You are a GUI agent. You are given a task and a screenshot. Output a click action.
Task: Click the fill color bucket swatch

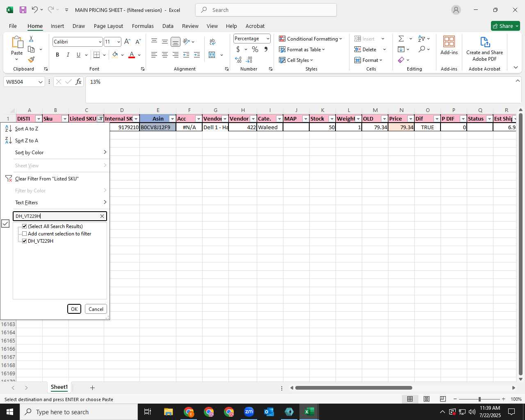tap(115, 55)
